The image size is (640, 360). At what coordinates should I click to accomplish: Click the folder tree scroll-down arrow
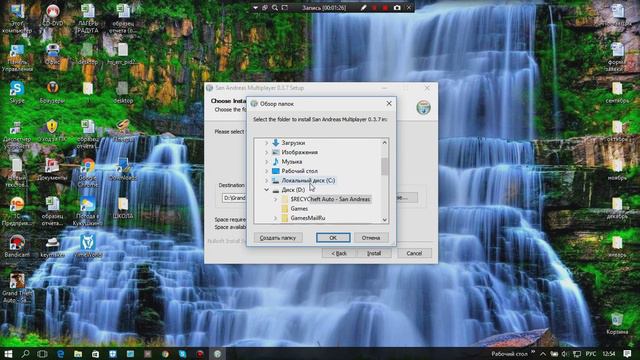click(x=384, y=220)
